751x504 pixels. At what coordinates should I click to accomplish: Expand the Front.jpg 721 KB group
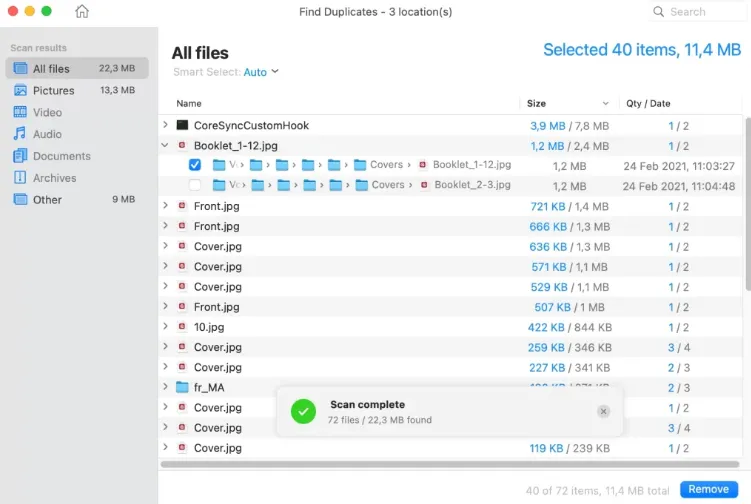pyautogui.click(x=165, y=206)
